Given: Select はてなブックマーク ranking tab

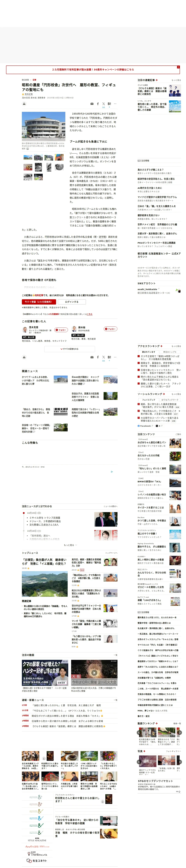Looking at the screenshot, I should click(x=170, y=400).
